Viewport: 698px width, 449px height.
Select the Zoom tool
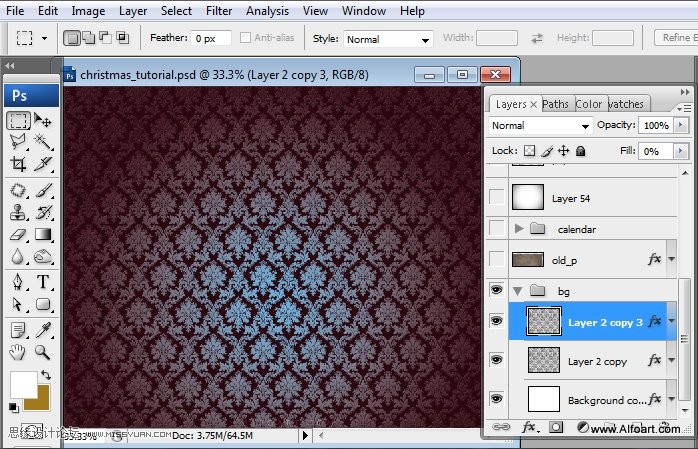(x=43, y=352)
